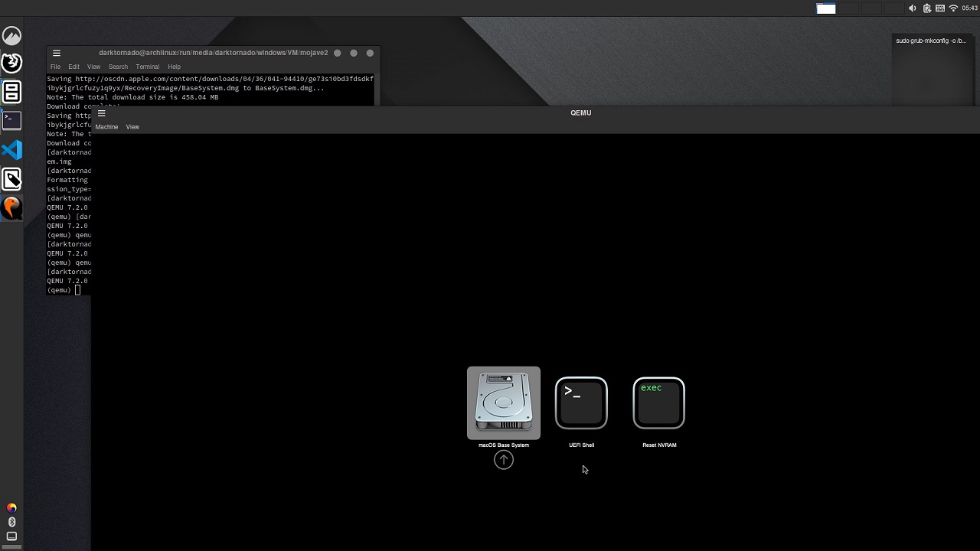Open the terminal window hamburger menu
The height and width of the screenshot is (551, 980).
[x=57, y=53]
